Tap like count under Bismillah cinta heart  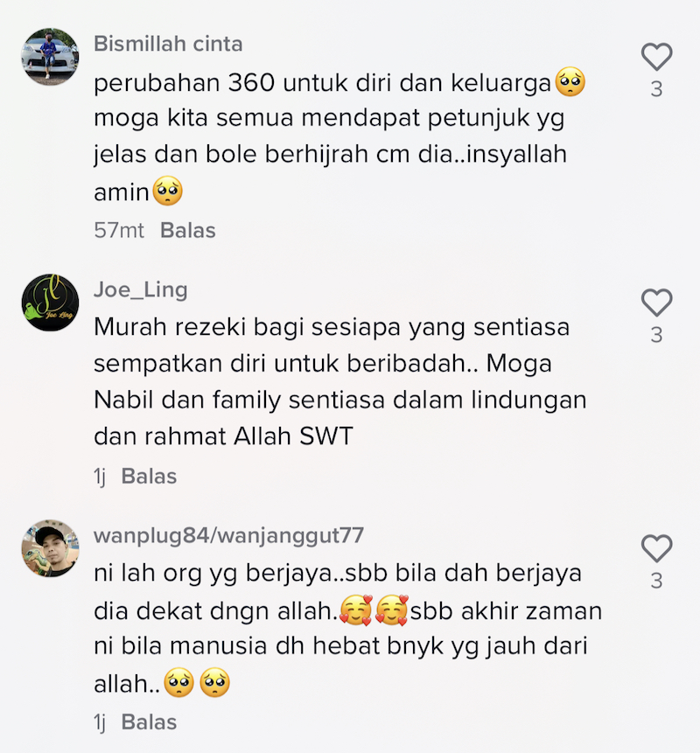coord(656,89)
